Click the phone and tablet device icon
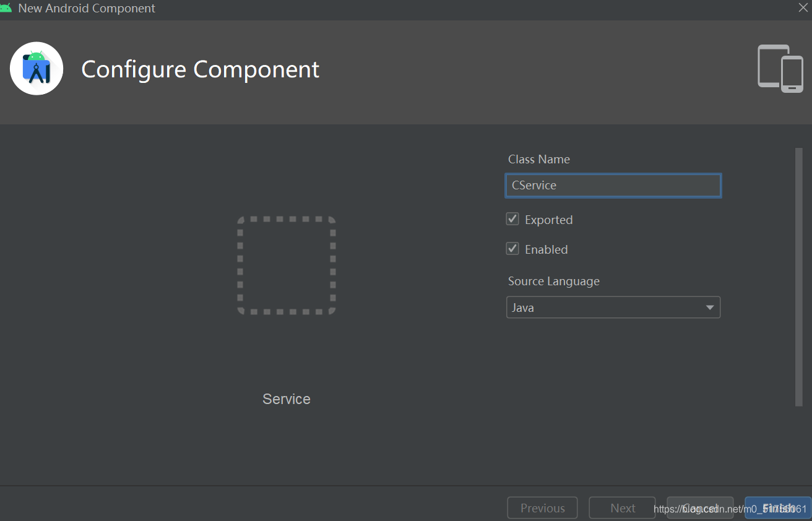This screenshot has height=521, width=812. [780, 69]
